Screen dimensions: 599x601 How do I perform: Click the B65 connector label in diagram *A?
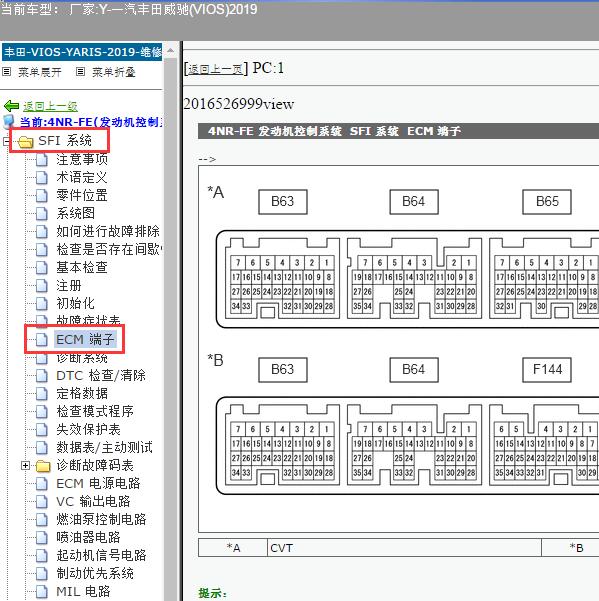547,202
